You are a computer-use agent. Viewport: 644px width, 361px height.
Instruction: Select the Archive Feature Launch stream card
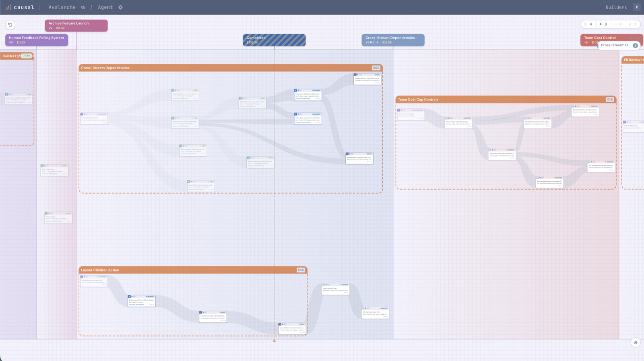click(x=76, y=25)
